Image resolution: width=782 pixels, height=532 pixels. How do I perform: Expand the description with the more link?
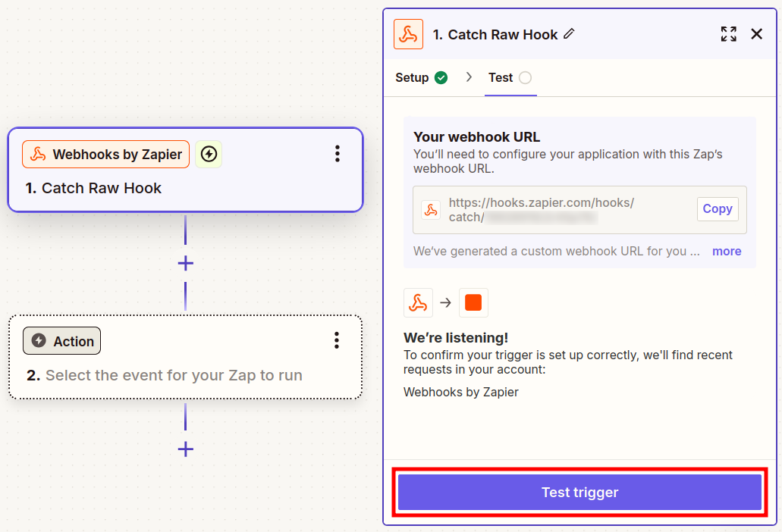point(726,251)
